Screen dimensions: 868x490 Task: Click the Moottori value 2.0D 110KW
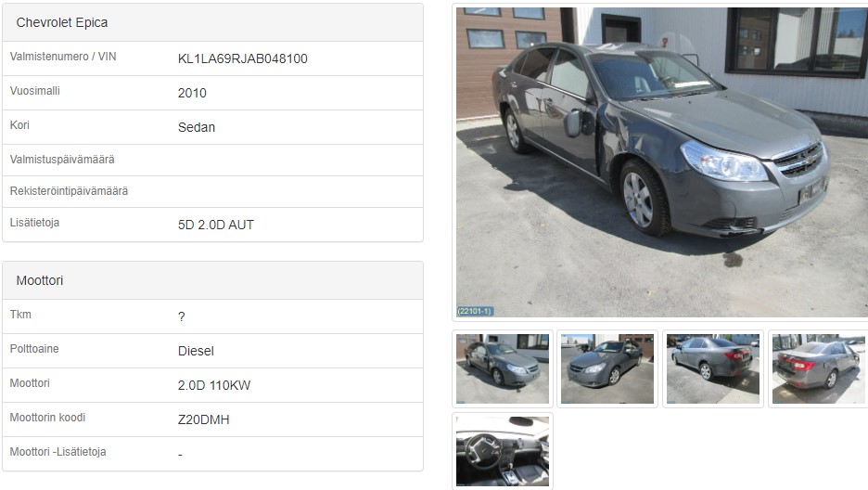[214, 385]
